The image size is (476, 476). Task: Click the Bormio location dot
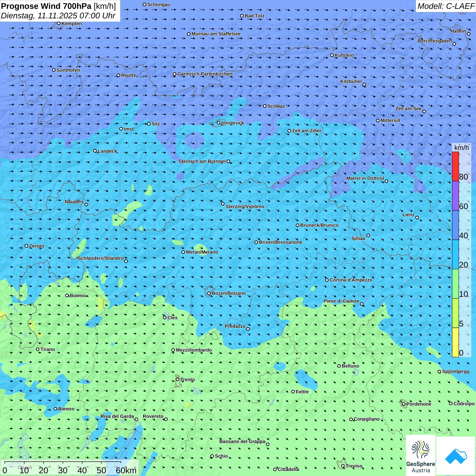point(67,295)
